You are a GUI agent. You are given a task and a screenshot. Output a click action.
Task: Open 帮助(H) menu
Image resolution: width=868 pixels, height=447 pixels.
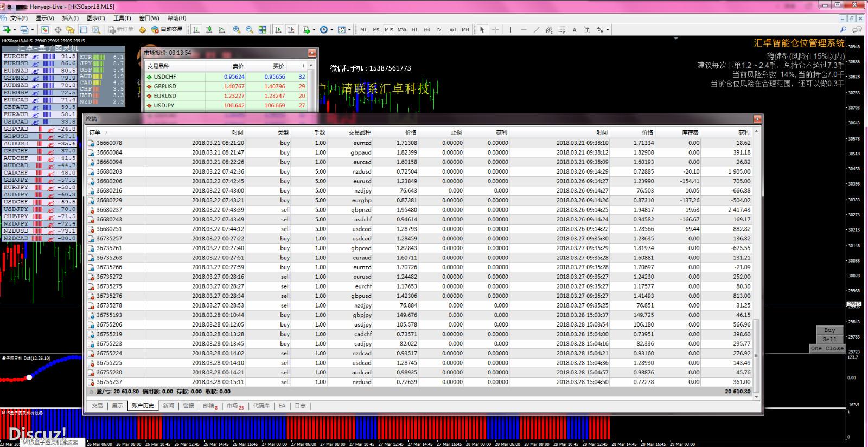tap(177, 18)
